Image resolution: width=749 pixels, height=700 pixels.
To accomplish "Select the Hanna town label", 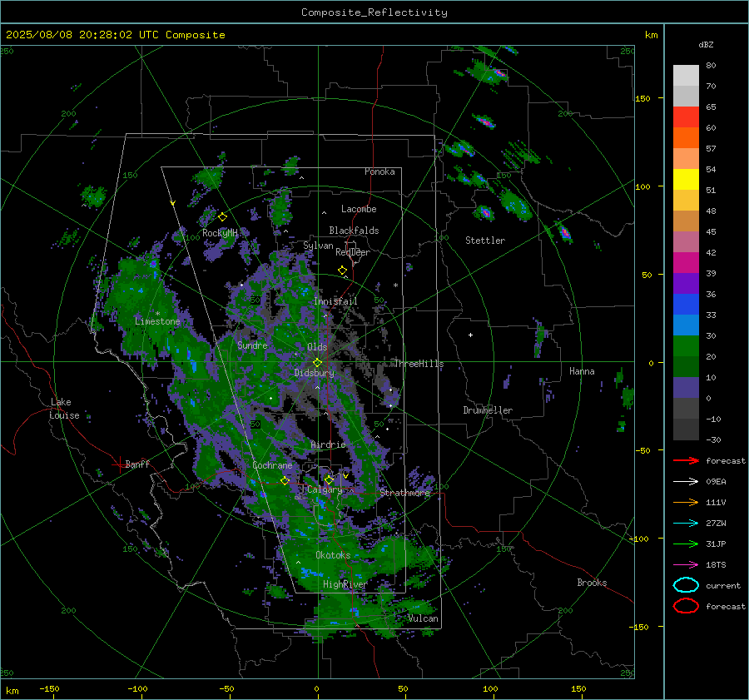I will pos(582,371).
